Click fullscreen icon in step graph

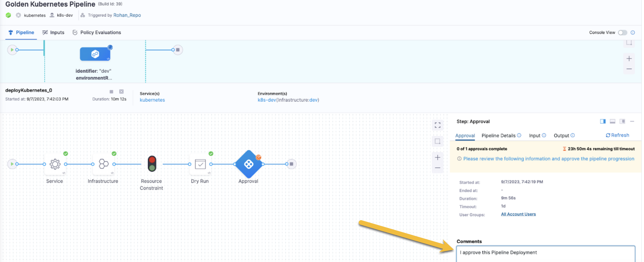438,125
